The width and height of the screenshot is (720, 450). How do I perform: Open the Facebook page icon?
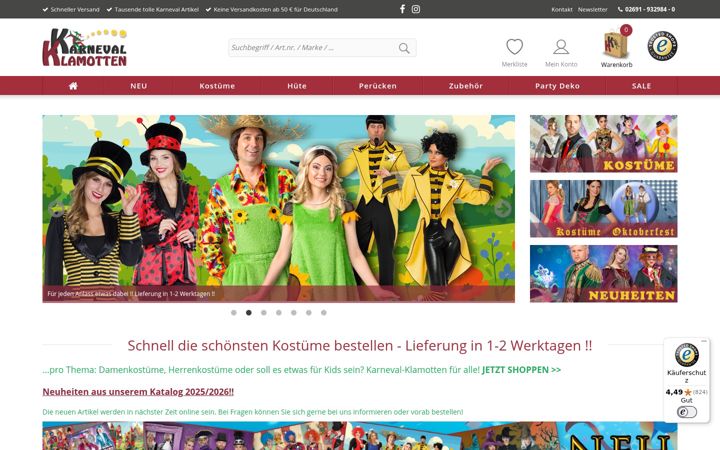pyautogui.click(x=402, y=9)
